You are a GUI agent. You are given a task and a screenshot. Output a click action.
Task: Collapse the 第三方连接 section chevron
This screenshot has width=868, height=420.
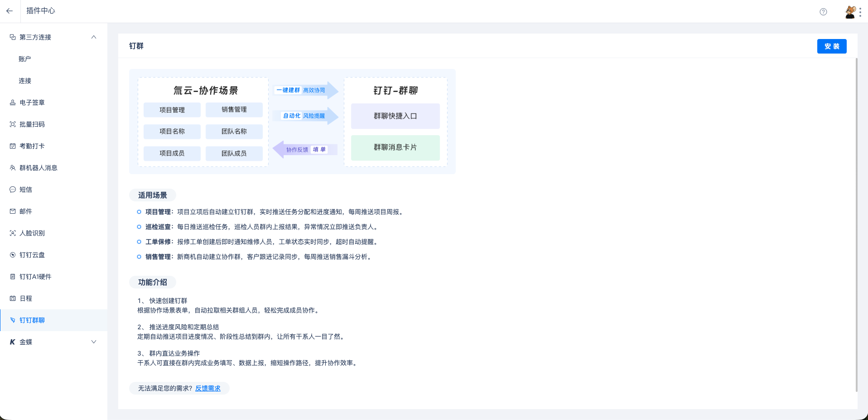94,37
